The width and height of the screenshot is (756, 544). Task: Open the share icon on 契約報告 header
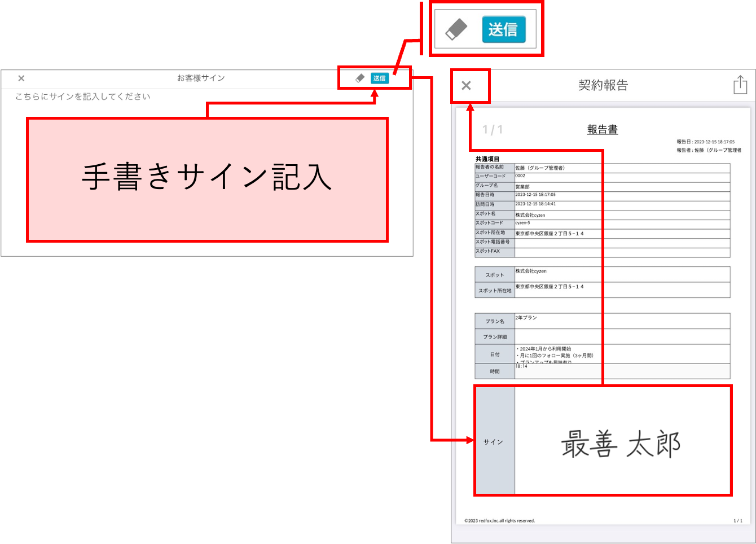click(x=740, y=85)
